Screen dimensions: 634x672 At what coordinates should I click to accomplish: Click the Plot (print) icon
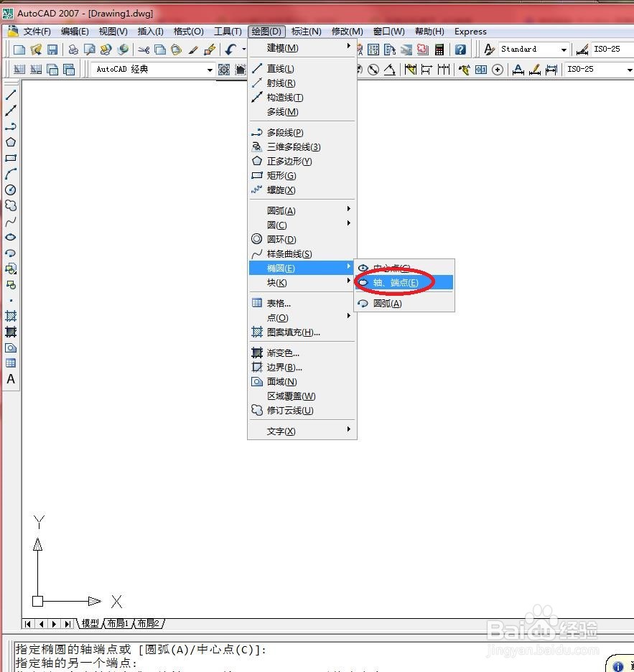coord(73,50)
